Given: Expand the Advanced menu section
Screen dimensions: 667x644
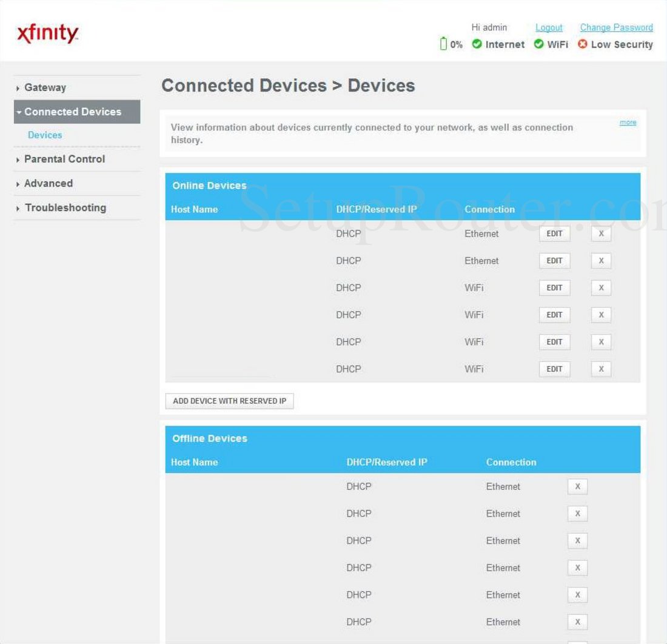Looking at the screenshot, I should (48, 183).
